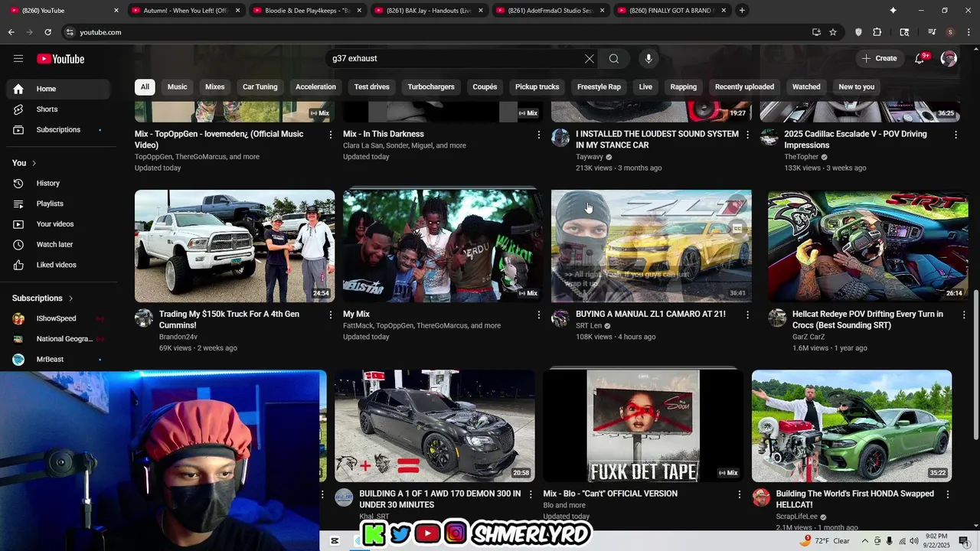The image size is (980, 551).
Task: Open the Chrome three-dot menu
Action: click(968, 32)
